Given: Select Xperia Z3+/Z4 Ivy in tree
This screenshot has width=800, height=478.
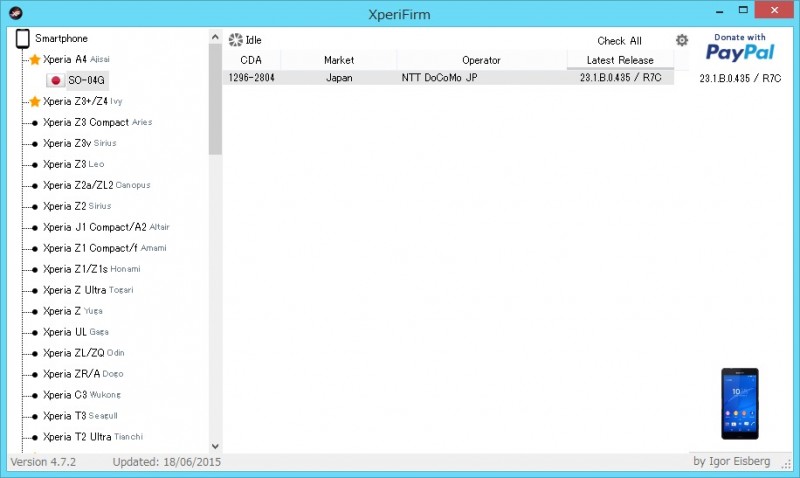Looking at the screenshot, I should (x=83, y=101).
